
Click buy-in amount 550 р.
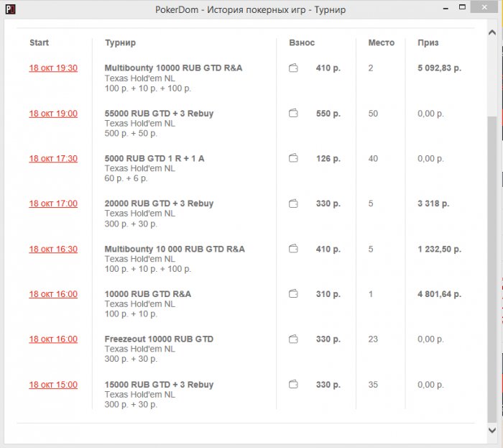[x=328, y=114]
